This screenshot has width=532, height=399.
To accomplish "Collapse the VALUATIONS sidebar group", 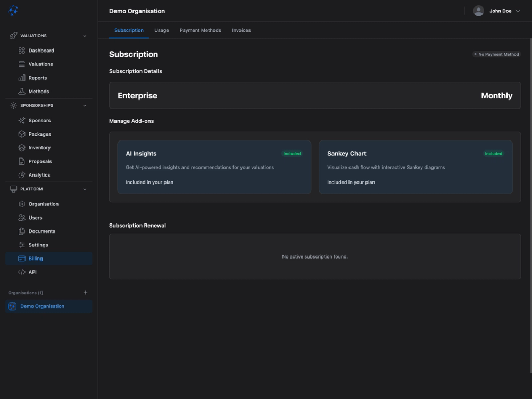I will 84,36.
